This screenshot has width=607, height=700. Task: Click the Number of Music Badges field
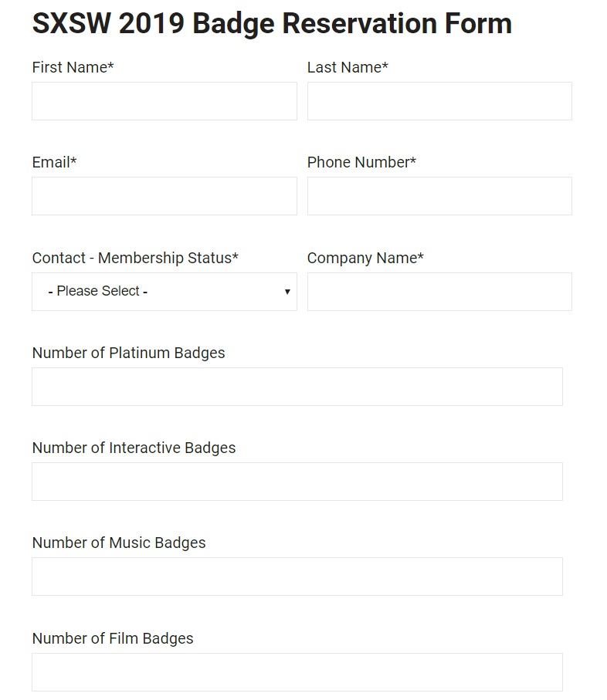tap(297, 577)
